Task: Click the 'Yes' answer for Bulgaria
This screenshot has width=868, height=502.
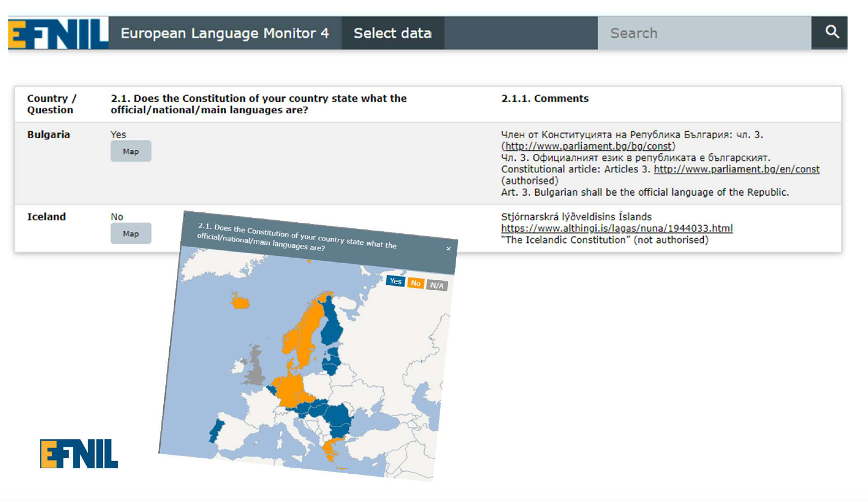Action: [x=118, y=134]
